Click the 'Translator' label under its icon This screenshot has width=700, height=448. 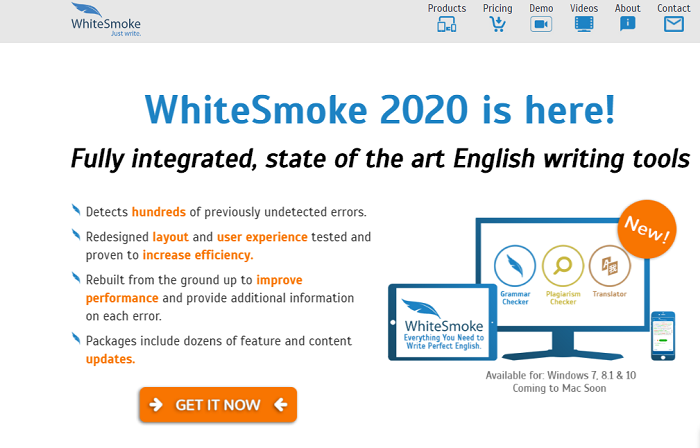[609, 294]
